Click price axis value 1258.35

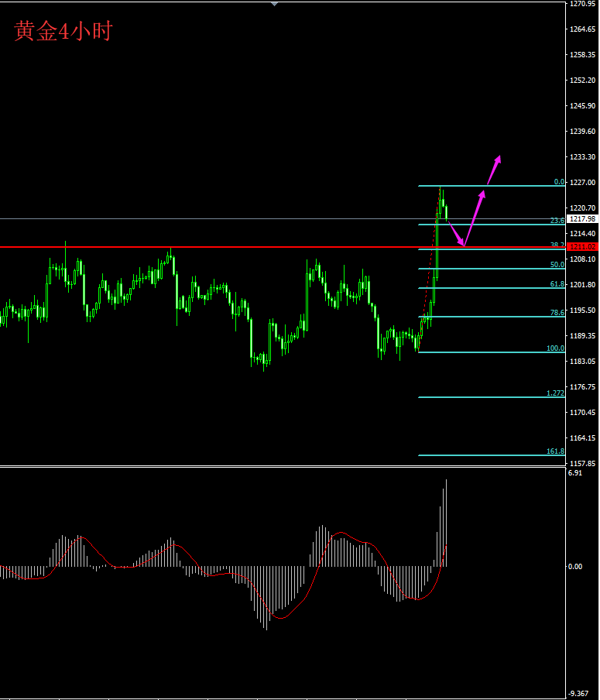pos(583,54)
